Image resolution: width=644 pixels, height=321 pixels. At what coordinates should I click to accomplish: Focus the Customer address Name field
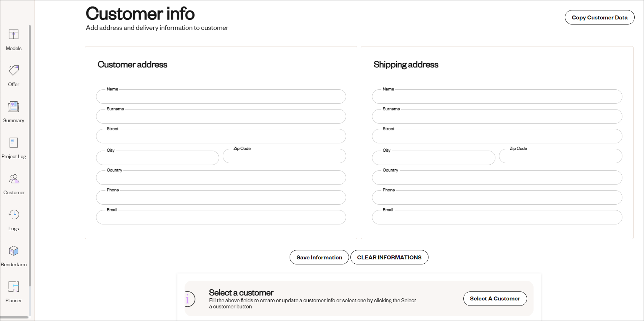(221, 97)
